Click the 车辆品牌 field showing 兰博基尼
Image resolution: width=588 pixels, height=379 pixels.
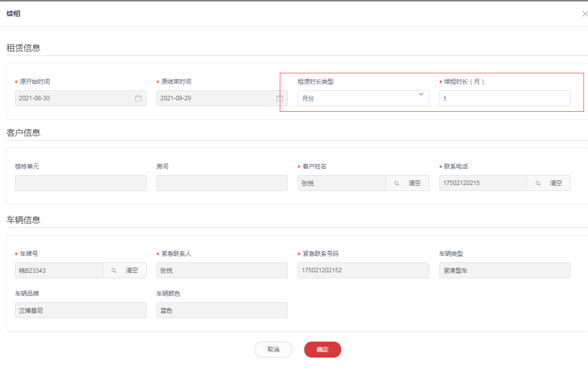80,310
